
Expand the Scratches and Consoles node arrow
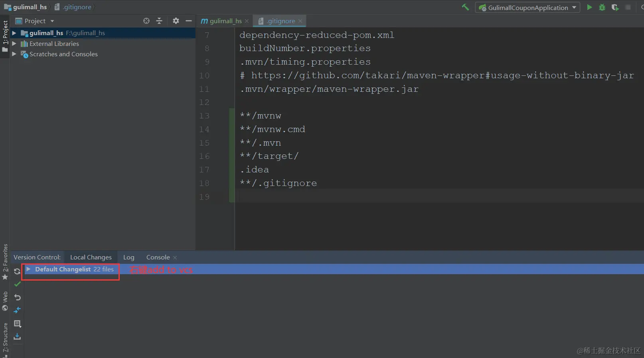14,54
